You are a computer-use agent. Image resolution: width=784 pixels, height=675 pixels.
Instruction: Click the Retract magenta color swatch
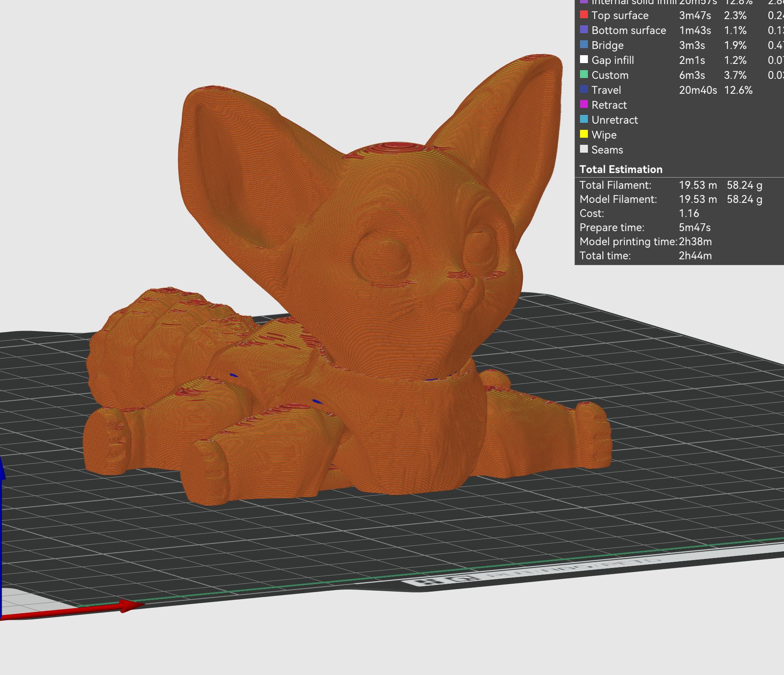[584, 105]
